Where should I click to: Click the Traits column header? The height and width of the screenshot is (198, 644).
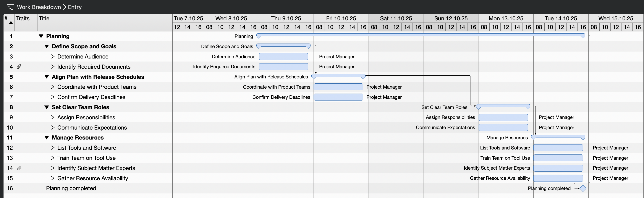click(x=23, y=18)
